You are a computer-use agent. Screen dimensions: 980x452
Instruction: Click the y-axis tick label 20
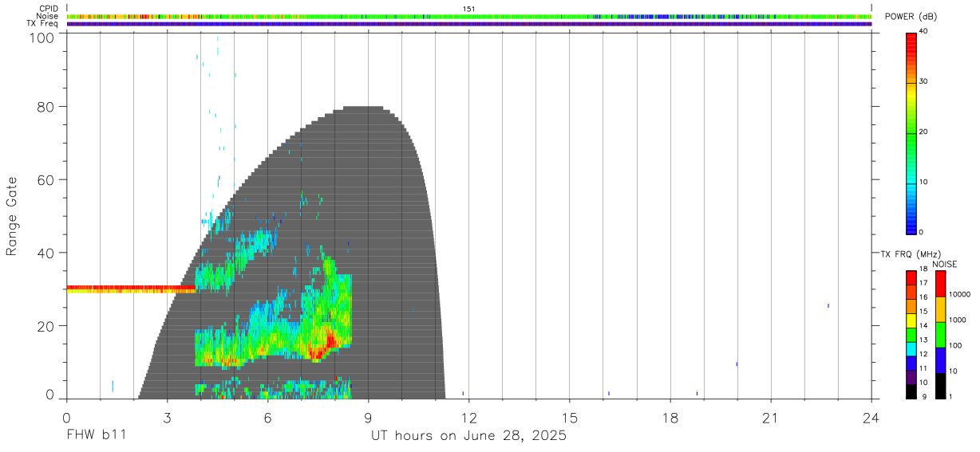click(x=46, y=326)
